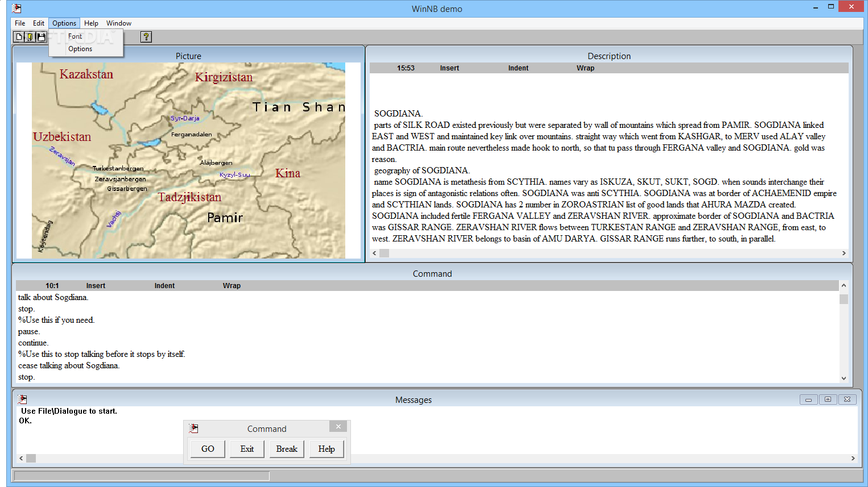Viewport: 868px width, 487px height.
Task: Toggle Indent in Command panel status row
Action: pos(164,286)
